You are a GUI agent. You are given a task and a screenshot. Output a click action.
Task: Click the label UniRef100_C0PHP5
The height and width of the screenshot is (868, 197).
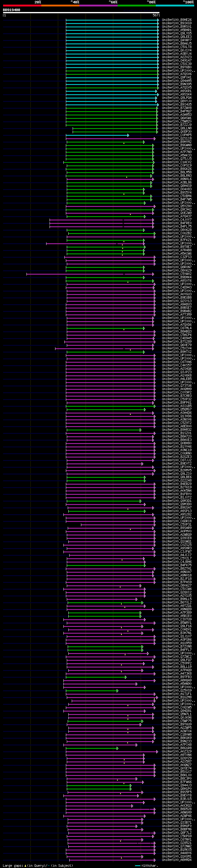(177, 135)
